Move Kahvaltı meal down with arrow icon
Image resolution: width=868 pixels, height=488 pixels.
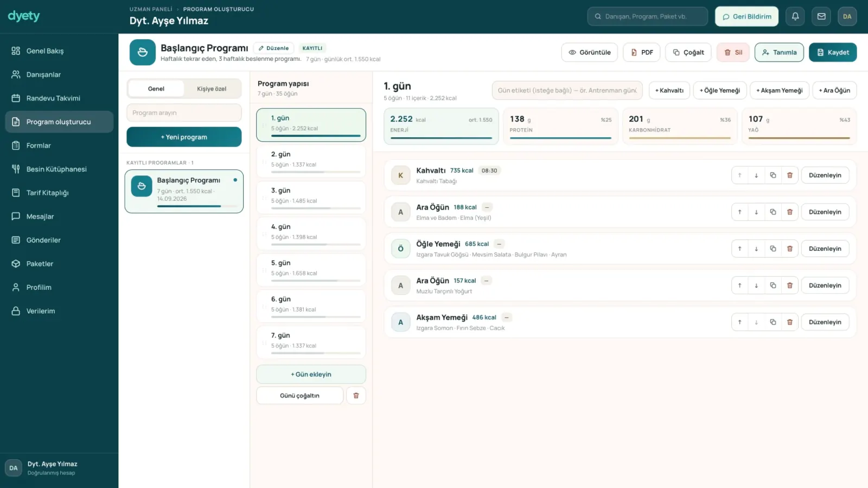[756, 175]
